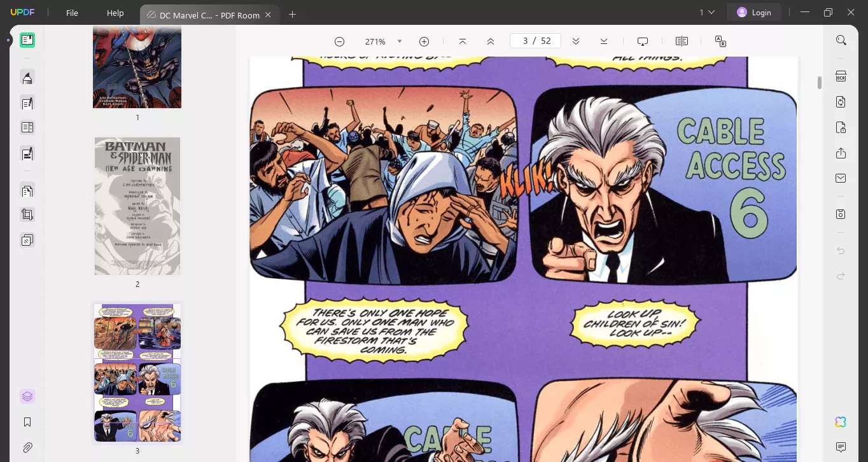Expand the window count dropdown showing 1
This screenshot has height=462, width=868.
(707, 12)
